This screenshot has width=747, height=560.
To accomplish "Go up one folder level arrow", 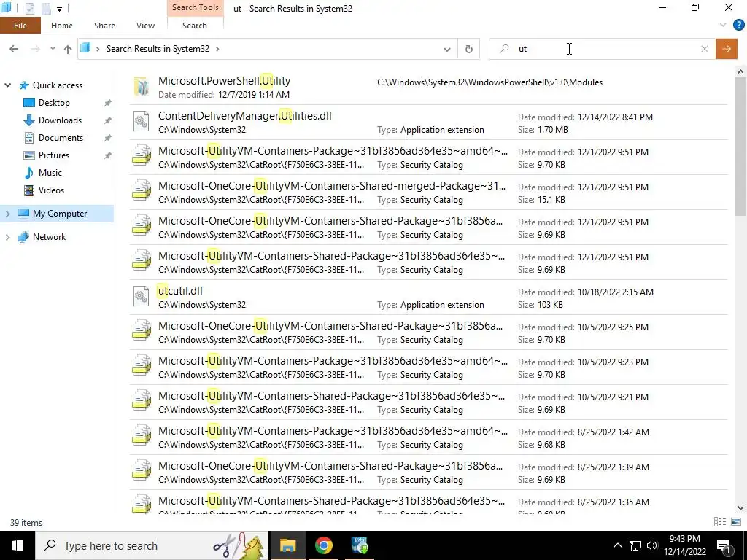I will tap(68, 49).
